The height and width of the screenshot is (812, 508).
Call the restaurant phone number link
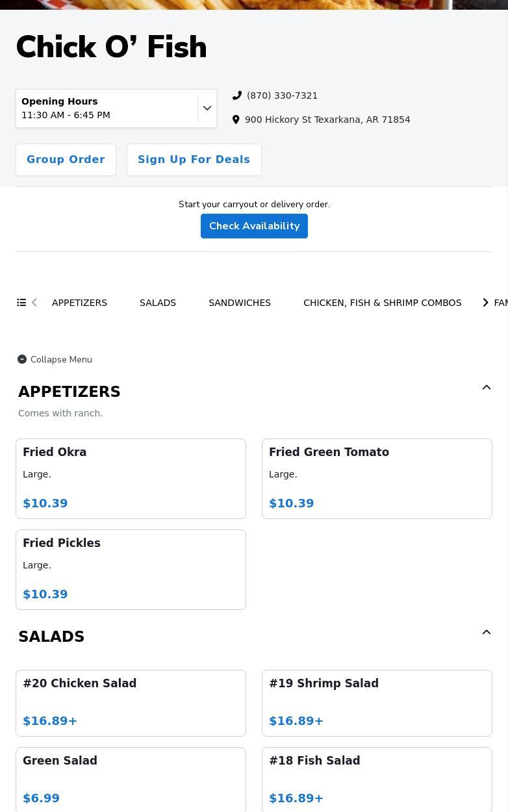click(282, 95)
